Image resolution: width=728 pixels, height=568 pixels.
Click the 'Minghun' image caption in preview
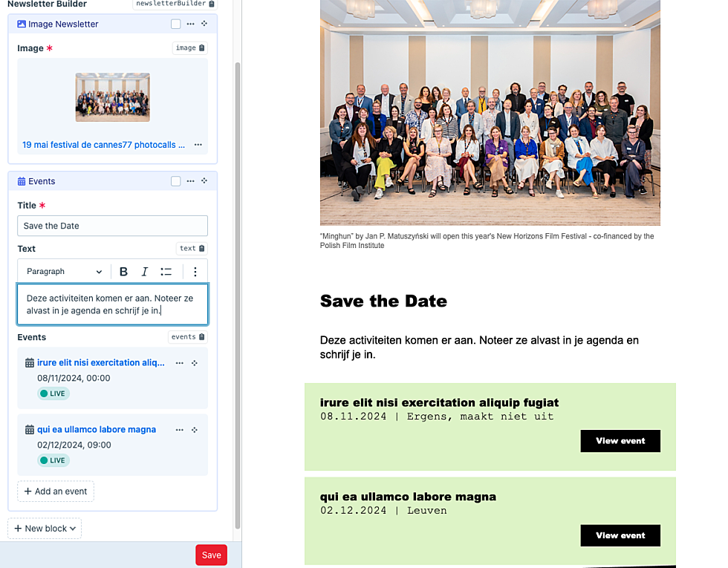(x=487, y=241)
